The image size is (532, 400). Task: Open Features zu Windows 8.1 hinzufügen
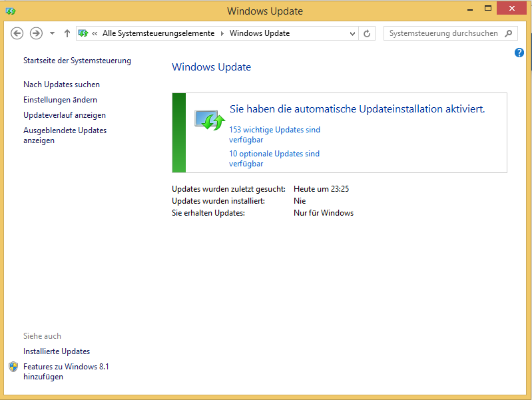click(66, 371)
